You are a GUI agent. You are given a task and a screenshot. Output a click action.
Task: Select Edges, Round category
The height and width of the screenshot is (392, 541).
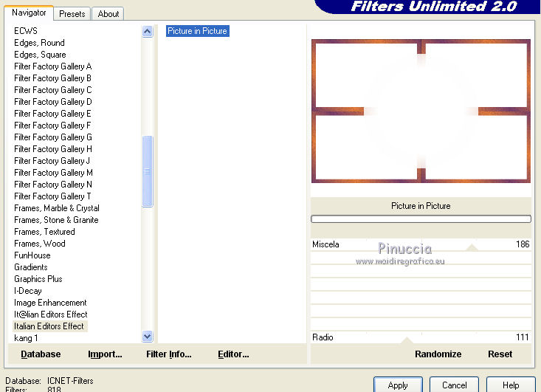point(39,43)
